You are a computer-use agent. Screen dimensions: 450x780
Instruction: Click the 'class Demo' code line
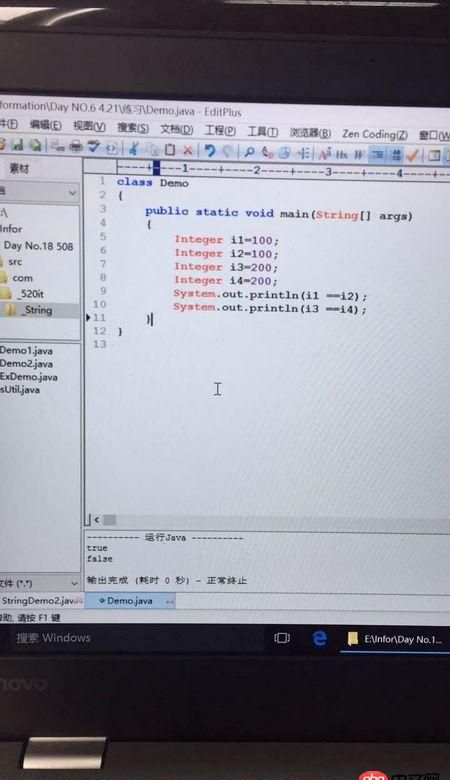point(153,183)
